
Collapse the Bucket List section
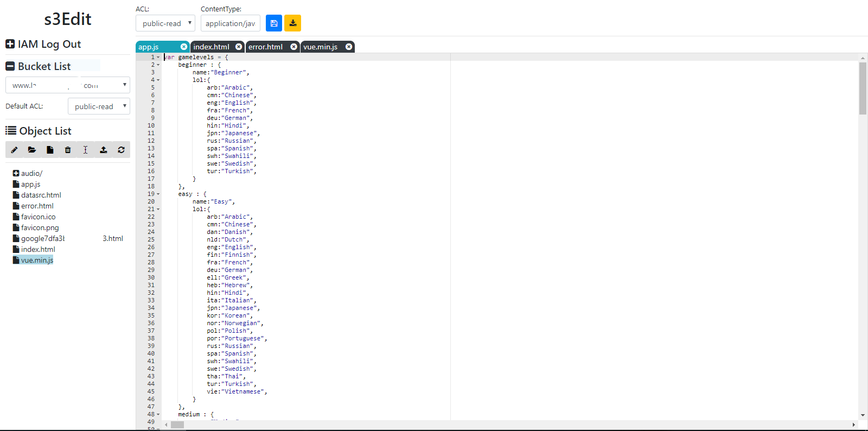[10, 66]
